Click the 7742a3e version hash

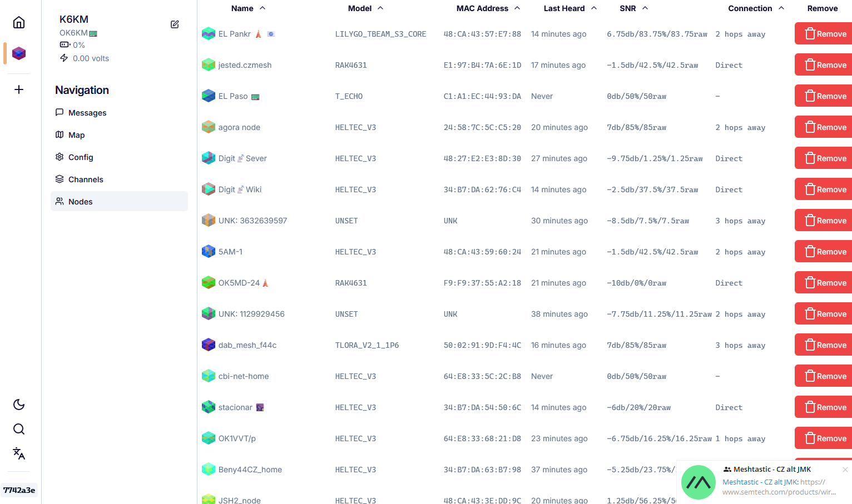pos(19,490)
